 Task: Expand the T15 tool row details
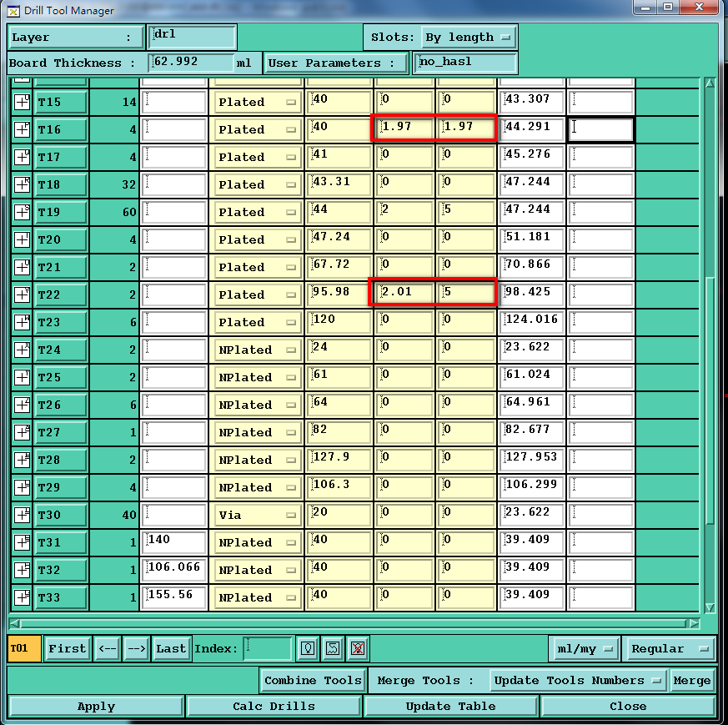22,102
